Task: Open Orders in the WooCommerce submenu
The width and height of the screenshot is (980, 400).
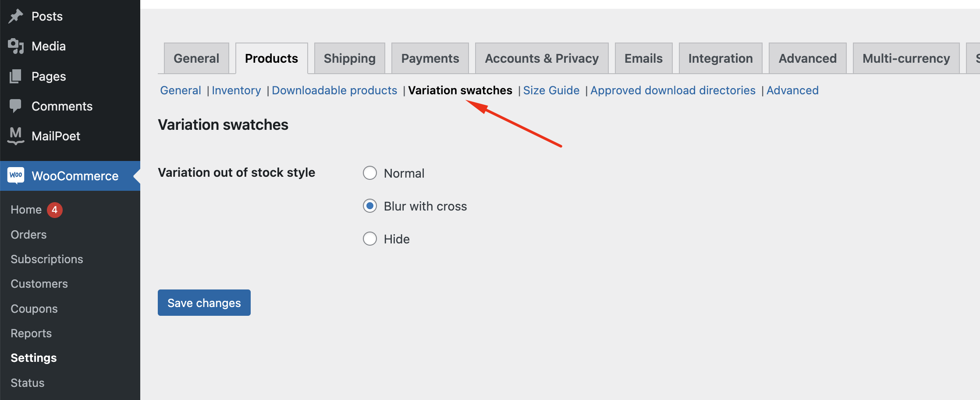Action: [x=28, y=235]
